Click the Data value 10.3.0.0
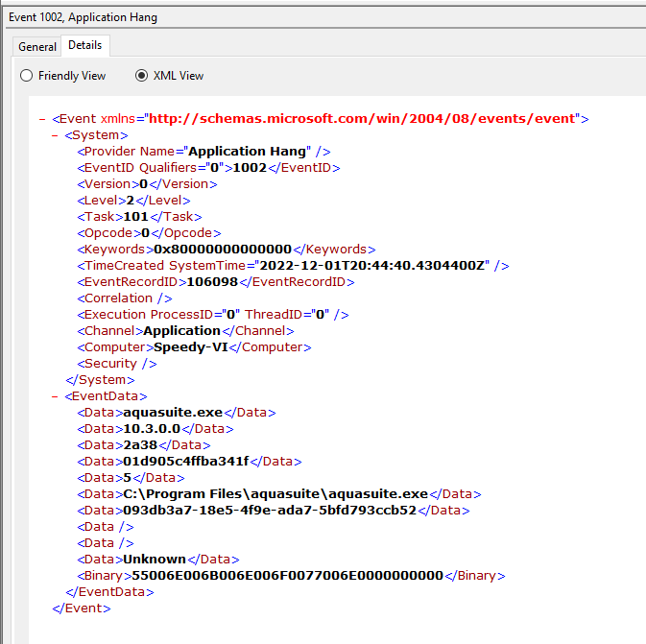The width and height of the screenshot is (646, 644). [152, 429]
